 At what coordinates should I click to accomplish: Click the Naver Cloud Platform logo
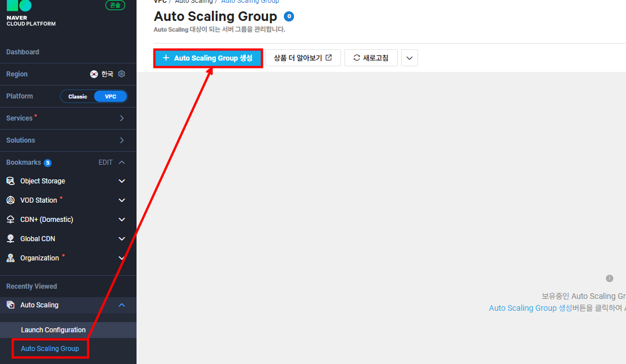[31, 13]
